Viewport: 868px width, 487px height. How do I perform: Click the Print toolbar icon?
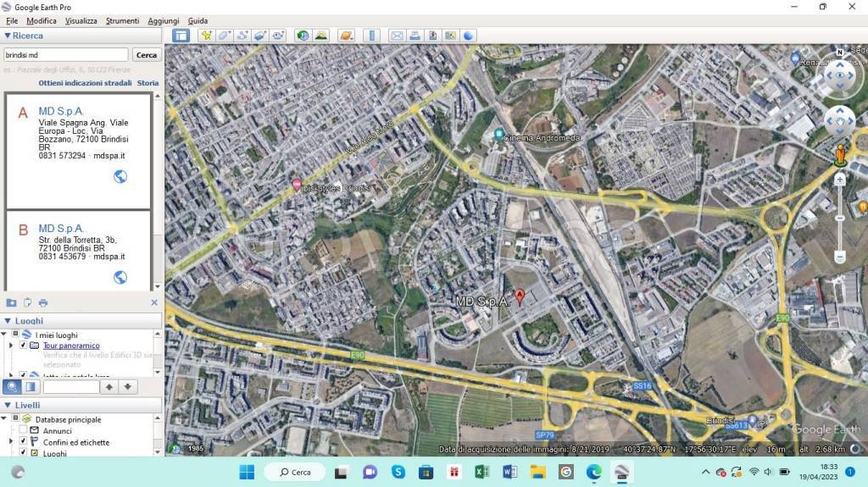(415, 36)
